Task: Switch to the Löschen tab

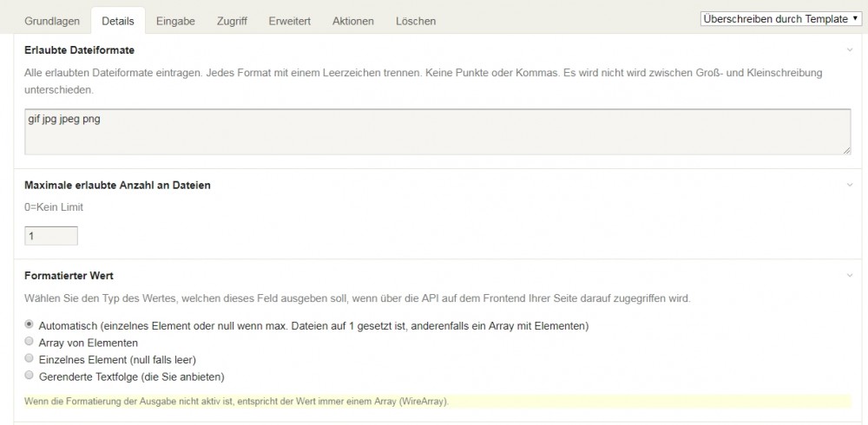Action: [x=416, y=21]
